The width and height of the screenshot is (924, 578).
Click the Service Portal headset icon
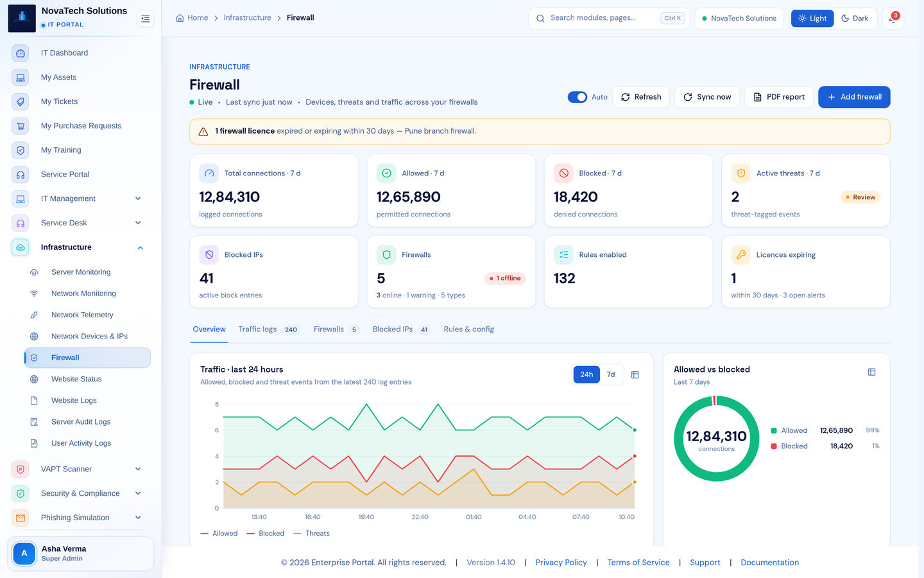tap(21, 175)
